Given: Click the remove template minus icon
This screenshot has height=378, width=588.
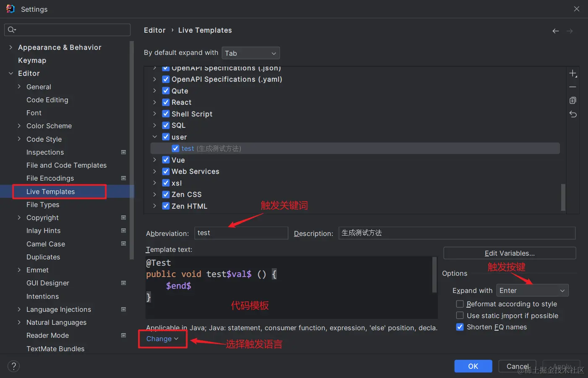Looking at the screenshot, I should pos(573,87).
